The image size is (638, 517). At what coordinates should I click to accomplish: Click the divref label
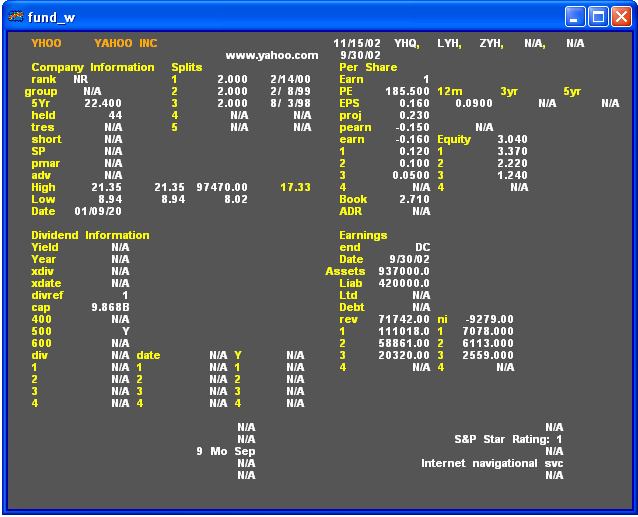click(x=47, y=295)
